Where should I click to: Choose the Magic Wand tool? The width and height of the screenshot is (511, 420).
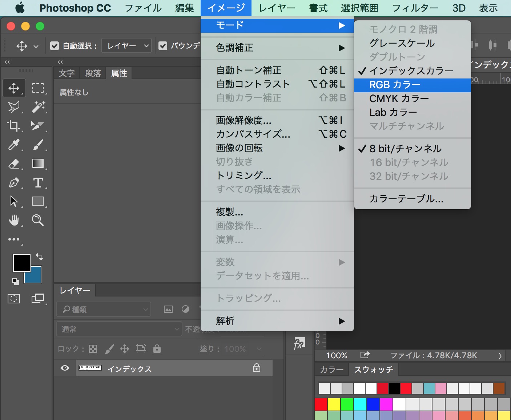38,107
